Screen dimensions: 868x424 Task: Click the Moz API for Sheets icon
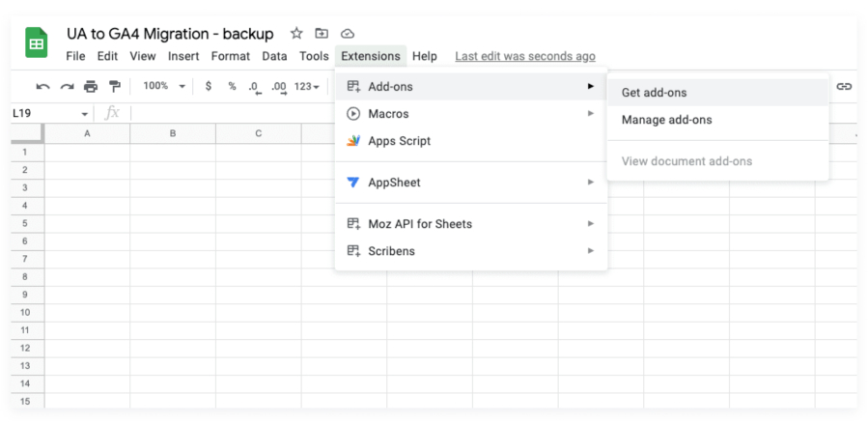[353, 224]
